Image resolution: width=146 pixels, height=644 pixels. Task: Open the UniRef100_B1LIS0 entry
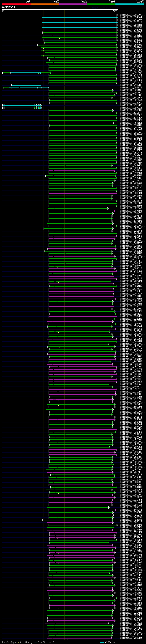click(x=131, y=113)
